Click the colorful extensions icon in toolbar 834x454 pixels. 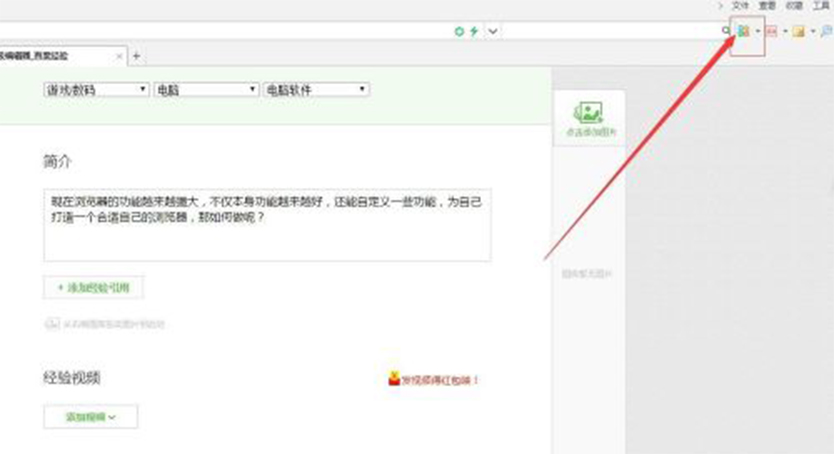tap(743, 31)
